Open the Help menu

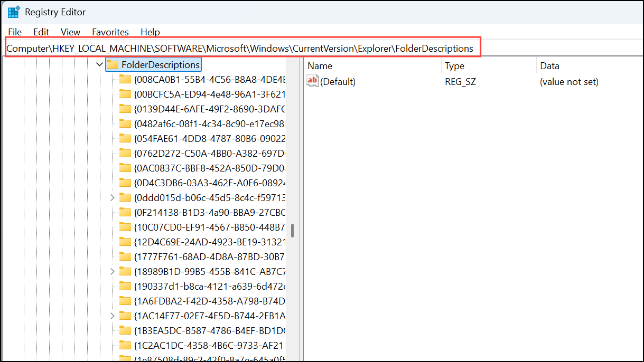click(x=150, y=32)
